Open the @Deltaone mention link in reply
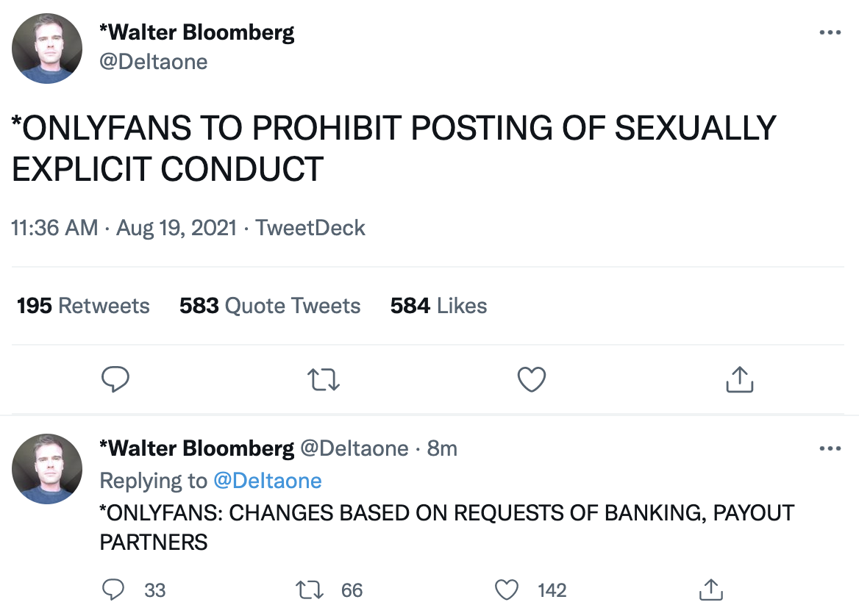The image size is (859, 616). (267, 481)
